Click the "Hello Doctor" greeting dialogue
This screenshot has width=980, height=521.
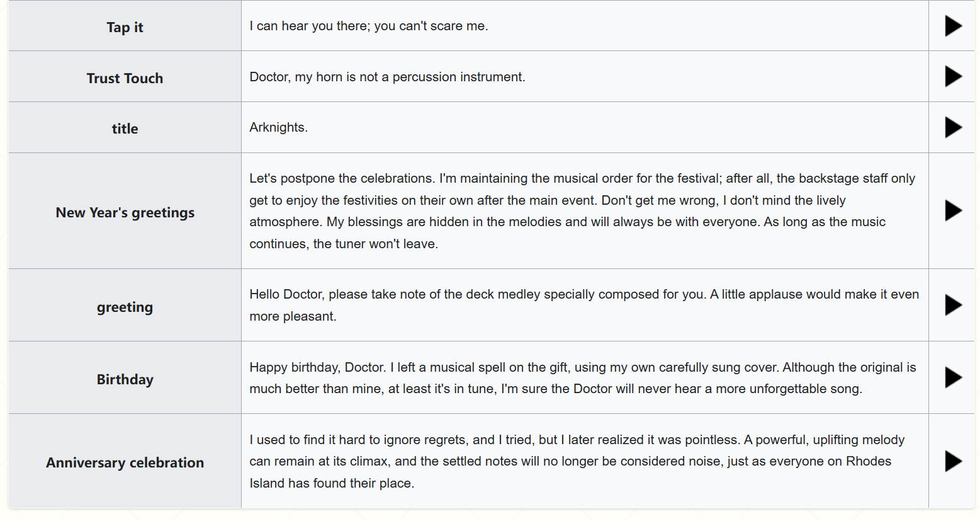[583, 305]
